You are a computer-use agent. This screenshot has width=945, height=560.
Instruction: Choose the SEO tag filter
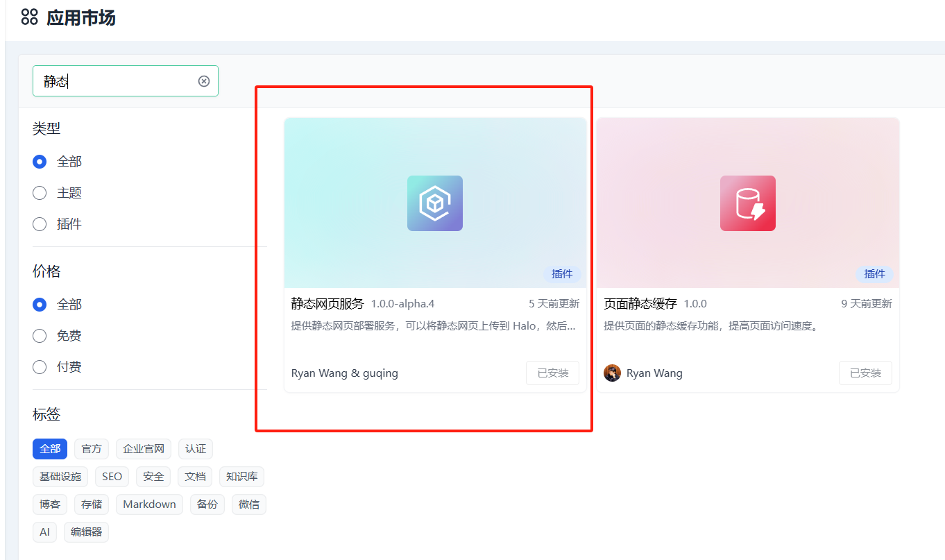(x=112, y=477)
